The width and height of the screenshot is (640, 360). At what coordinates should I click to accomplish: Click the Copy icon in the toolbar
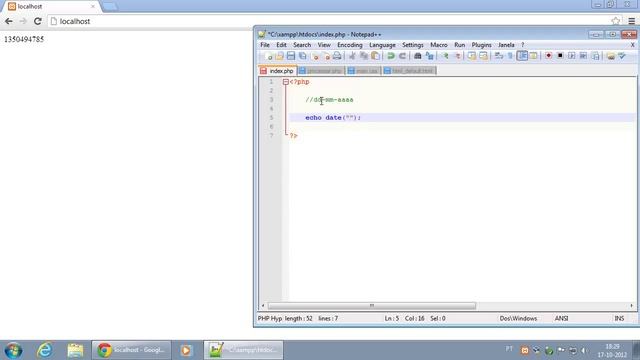363,56
